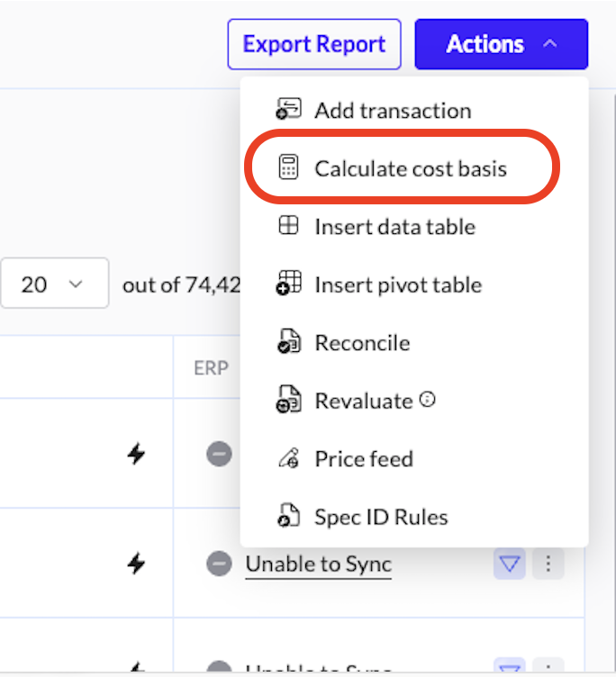Open the page size dropdown showing 20

54,284
